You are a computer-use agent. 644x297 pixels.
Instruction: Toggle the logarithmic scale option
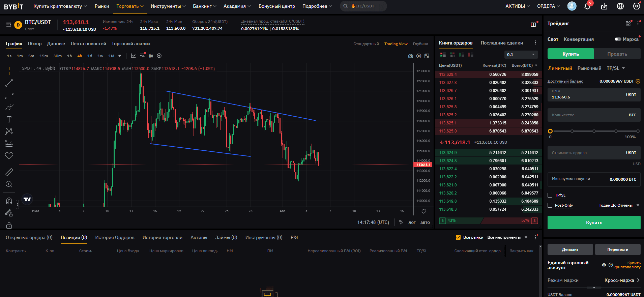412,222
